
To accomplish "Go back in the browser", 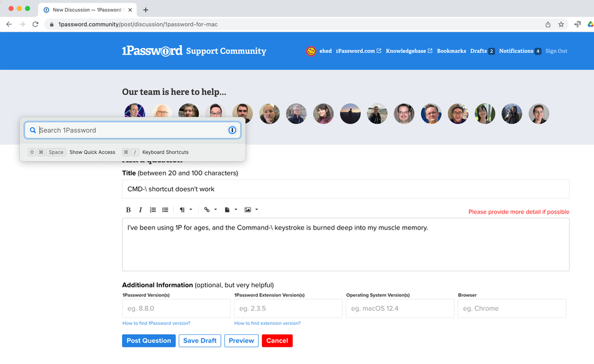I will pyautogui.click(x=9, y=24).
